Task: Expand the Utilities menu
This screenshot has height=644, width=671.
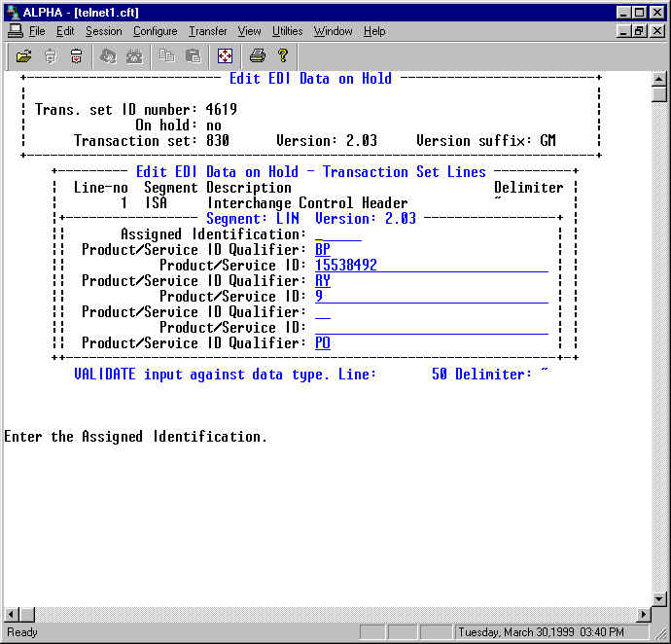Action: (287, 31)
